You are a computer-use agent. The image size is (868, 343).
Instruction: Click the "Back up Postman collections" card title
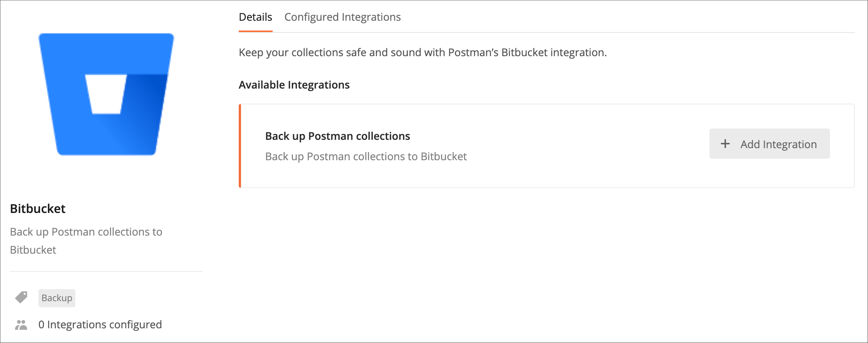[337, 136]
